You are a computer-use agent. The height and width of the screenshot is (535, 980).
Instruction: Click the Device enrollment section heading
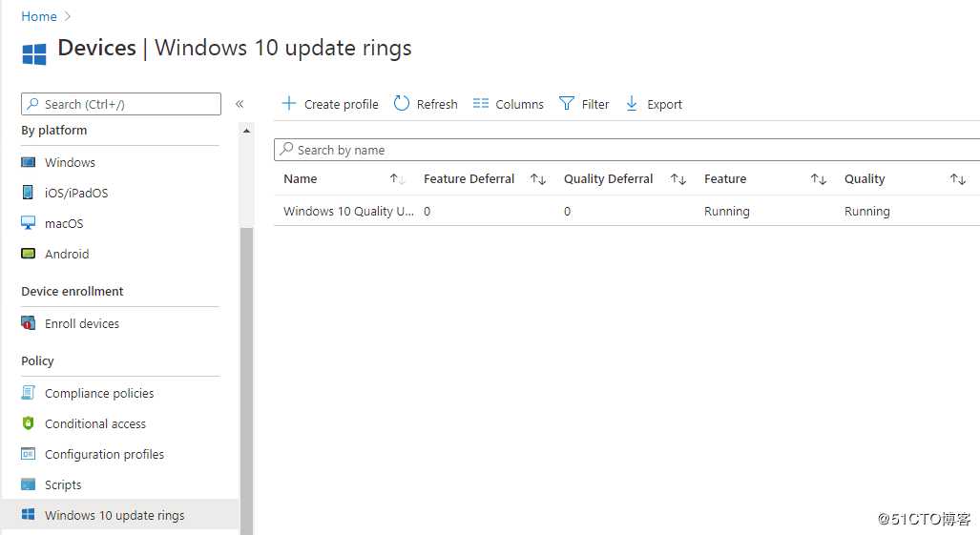click(x=72, y=291)
